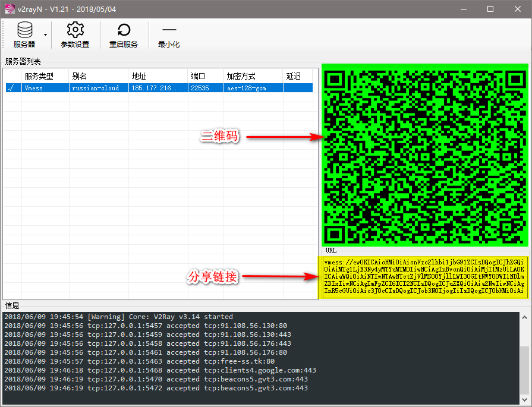
Task: Click 最小化 minimize toolbar button
Action: tap(169, 35)
